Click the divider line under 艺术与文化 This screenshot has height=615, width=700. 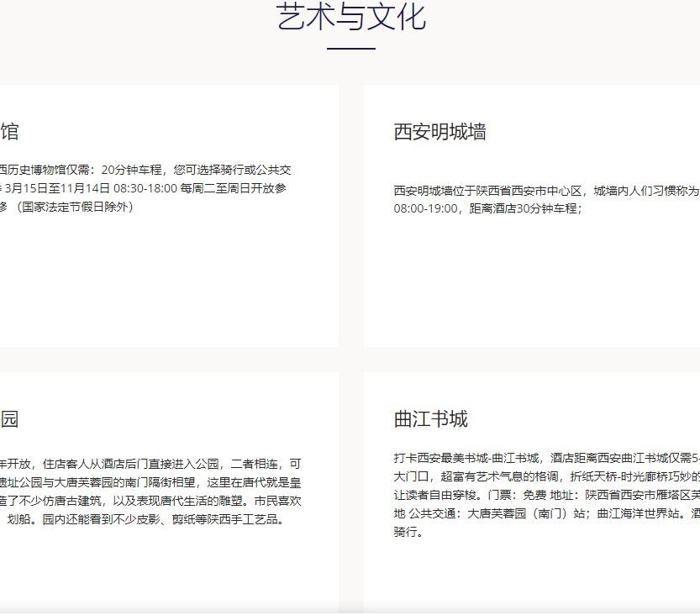point(350,49)
